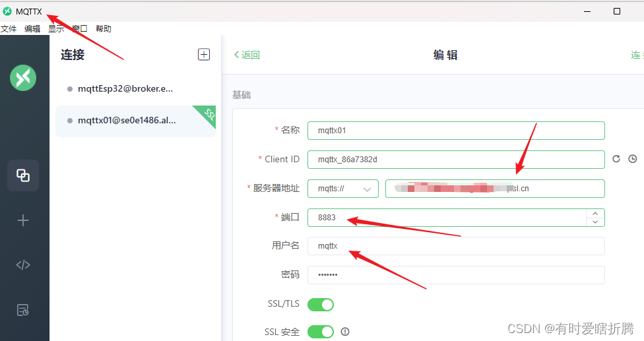Increase the port with the up arrow
Screen dimensions: 644x341
(x=595, y=214)
